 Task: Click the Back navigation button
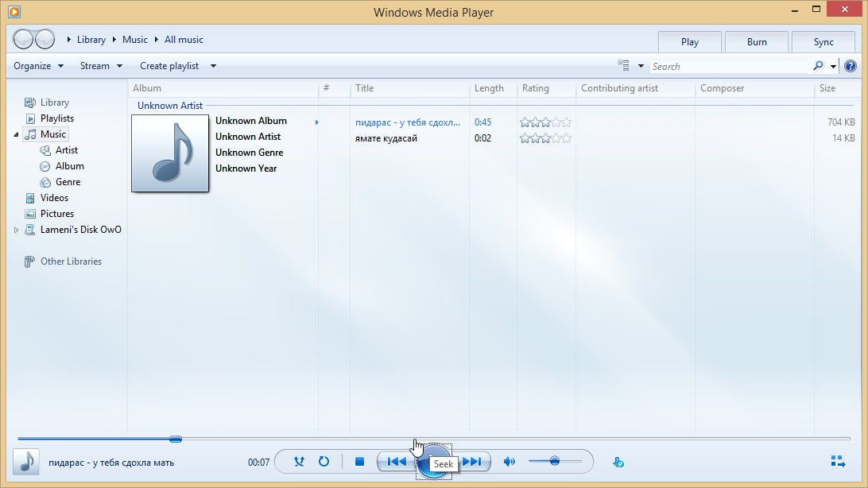pos(23,39)
